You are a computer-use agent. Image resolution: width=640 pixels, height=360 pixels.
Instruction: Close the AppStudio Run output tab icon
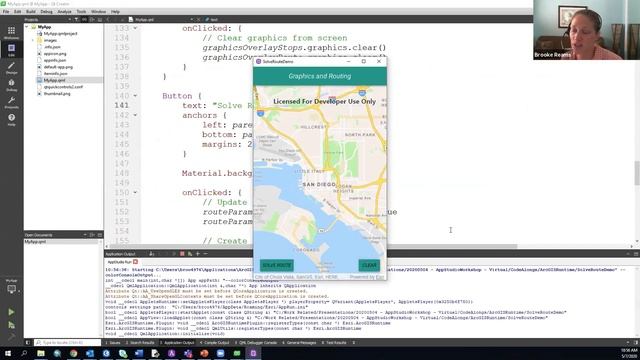[136, 262]
